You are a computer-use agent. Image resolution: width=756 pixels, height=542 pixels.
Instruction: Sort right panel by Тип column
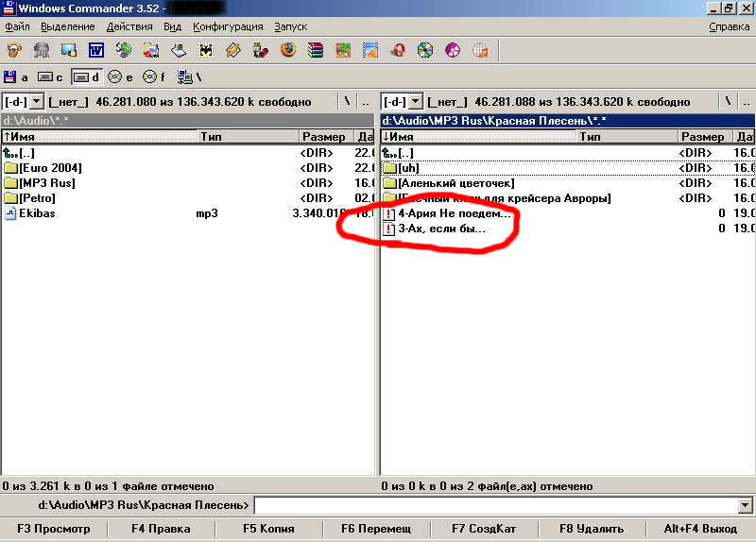point(627,137)
